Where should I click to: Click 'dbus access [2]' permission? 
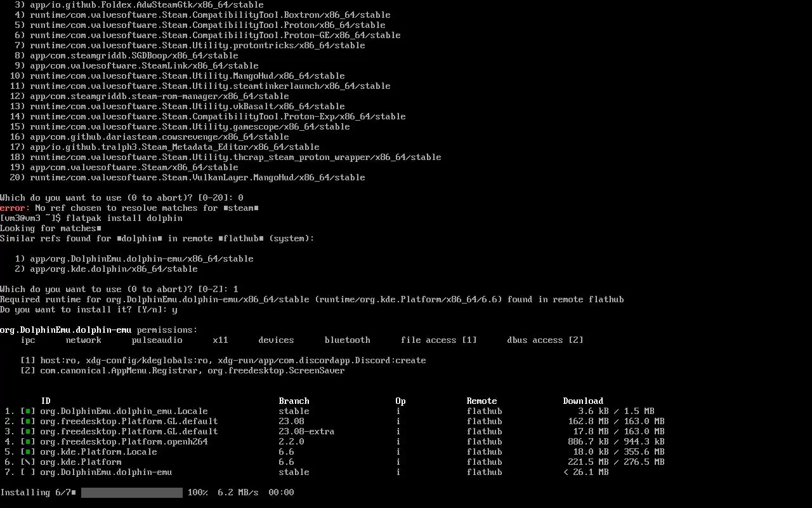tap(546, 340)
